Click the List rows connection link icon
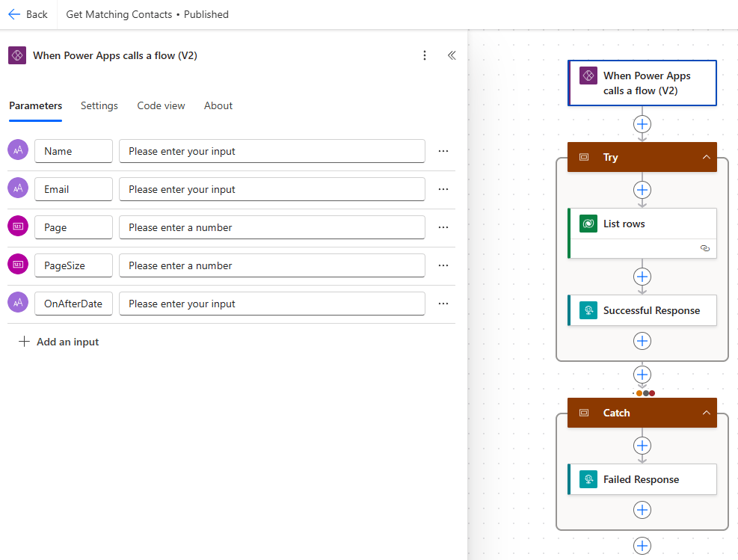Image resolution: width=738 pixels, height=560 pixels. [704, 248]
